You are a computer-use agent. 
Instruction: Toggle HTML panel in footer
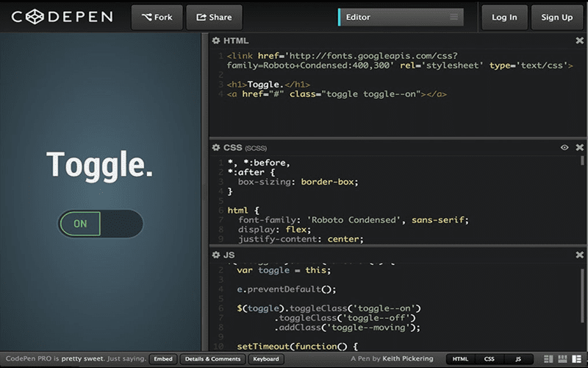point(460,358)
